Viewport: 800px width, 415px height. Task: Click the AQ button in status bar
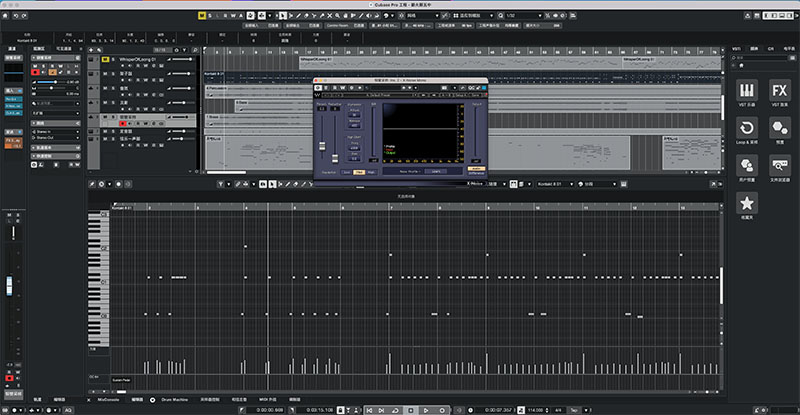coord(67,410)
